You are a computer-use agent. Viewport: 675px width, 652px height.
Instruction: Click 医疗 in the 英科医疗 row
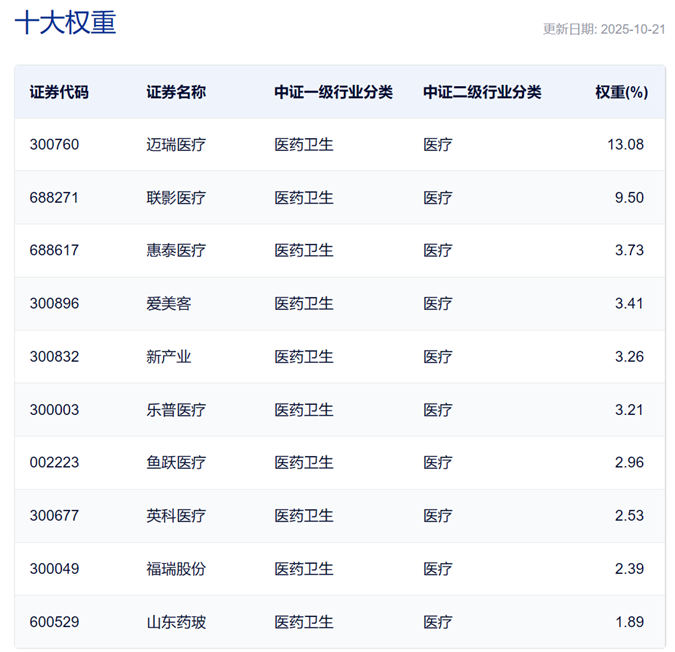point(437,516)
